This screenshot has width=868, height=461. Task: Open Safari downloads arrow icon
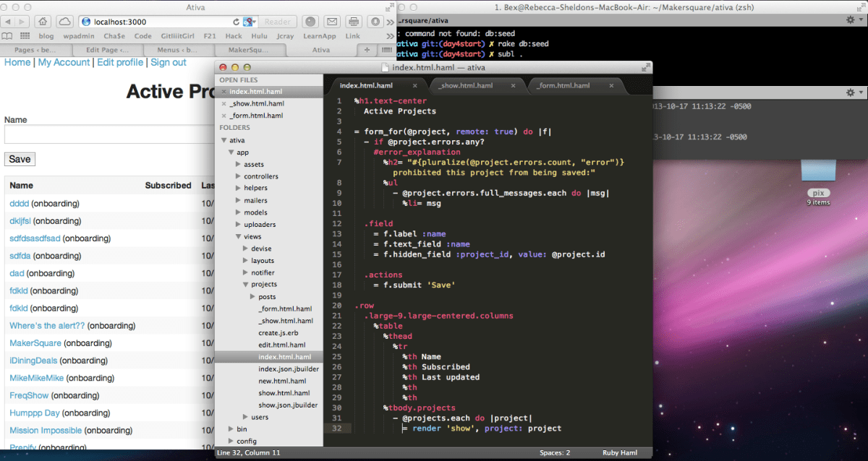pos(375,22)
